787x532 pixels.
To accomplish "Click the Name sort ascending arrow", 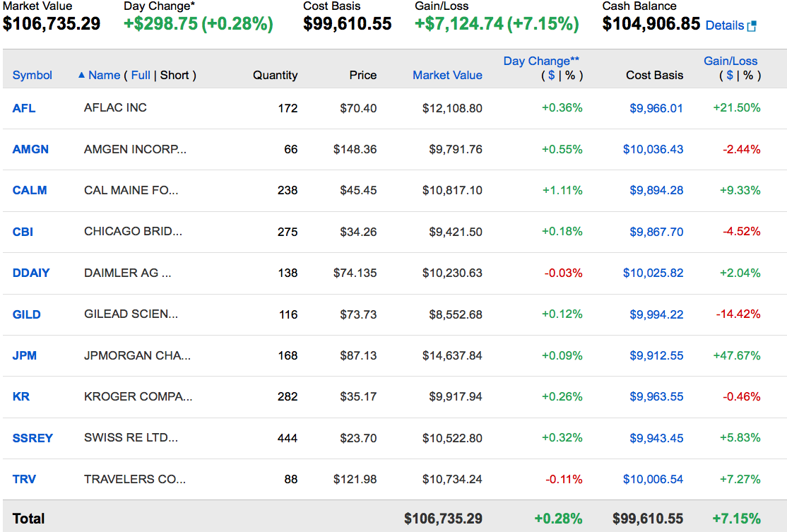I will pyautogui.click(x=81, y=76).
